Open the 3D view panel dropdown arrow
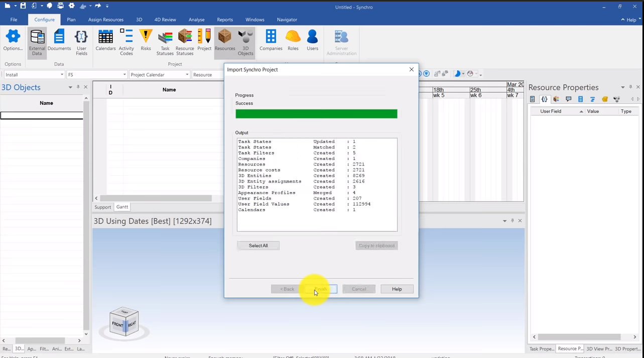This screenshot has width=644, height=358. [504, 221]
